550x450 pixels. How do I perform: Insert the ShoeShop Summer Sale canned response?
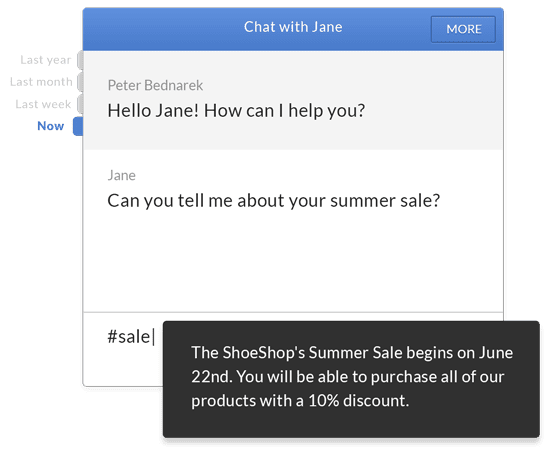pyautogui.click(x=351, y=379)
